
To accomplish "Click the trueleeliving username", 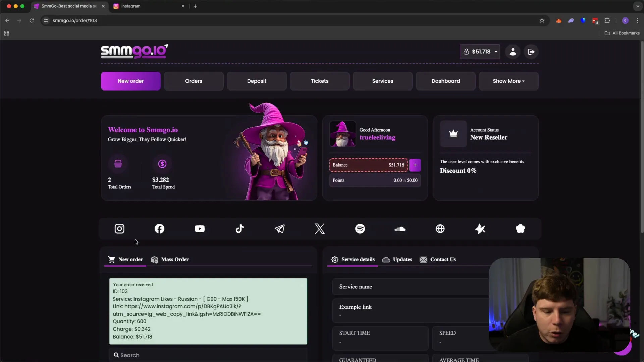I will pyautogui.click(x=377, y=137).
